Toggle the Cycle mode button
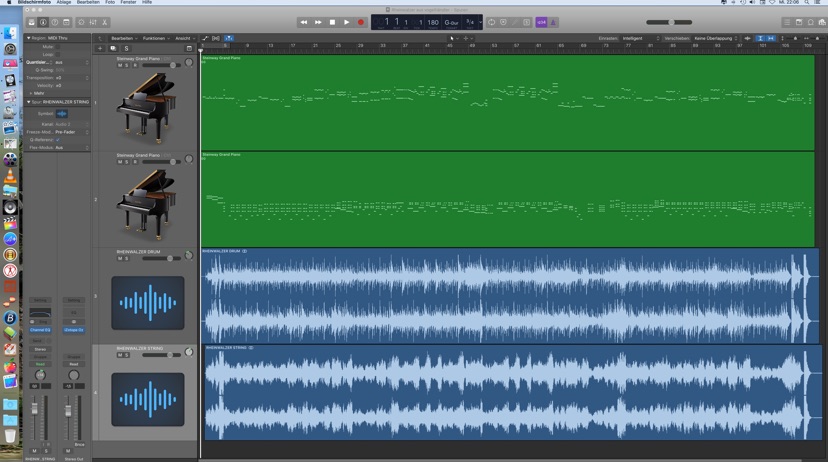 pos(492,22)
